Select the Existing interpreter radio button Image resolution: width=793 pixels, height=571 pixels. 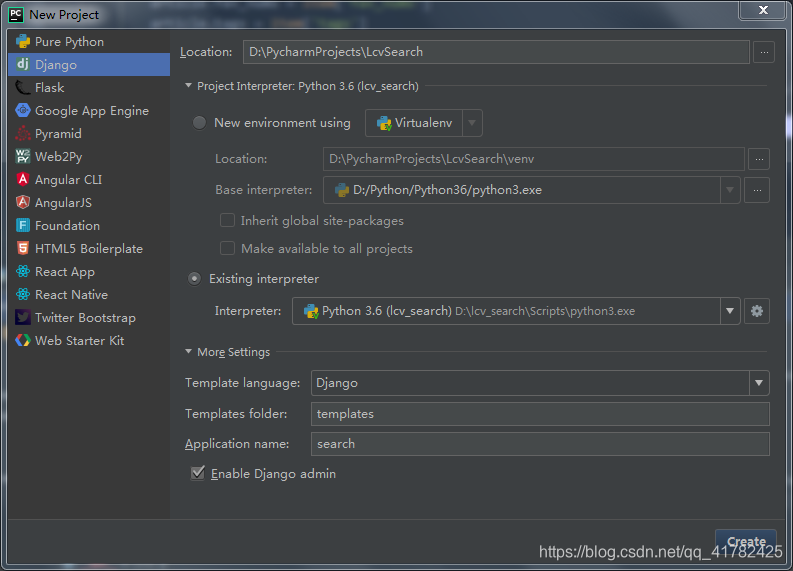point(194,279)
